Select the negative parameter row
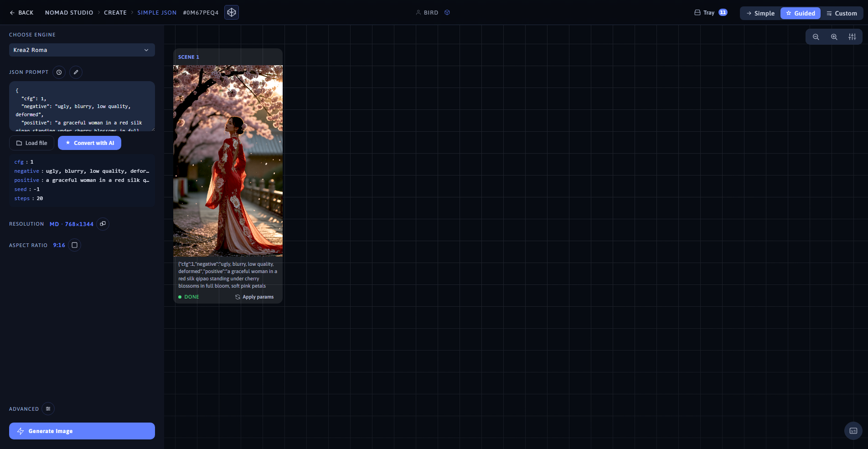Screen dimensions: 868x449 point(82,171)
